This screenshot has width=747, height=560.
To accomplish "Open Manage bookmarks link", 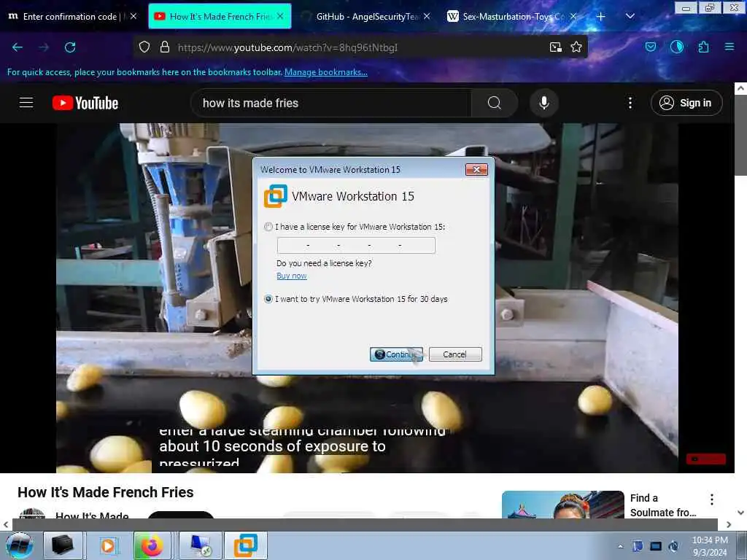I will click(x=326, y=72).
